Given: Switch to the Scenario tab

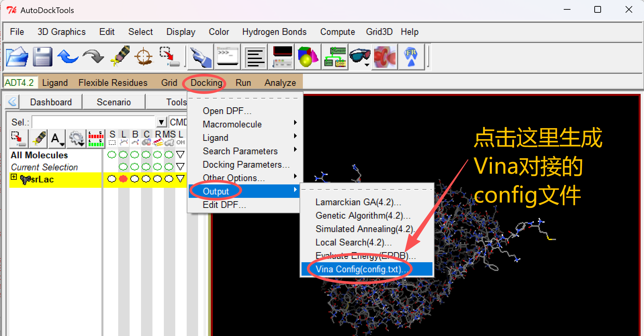Looking at the screenshot, I should 113,102.
